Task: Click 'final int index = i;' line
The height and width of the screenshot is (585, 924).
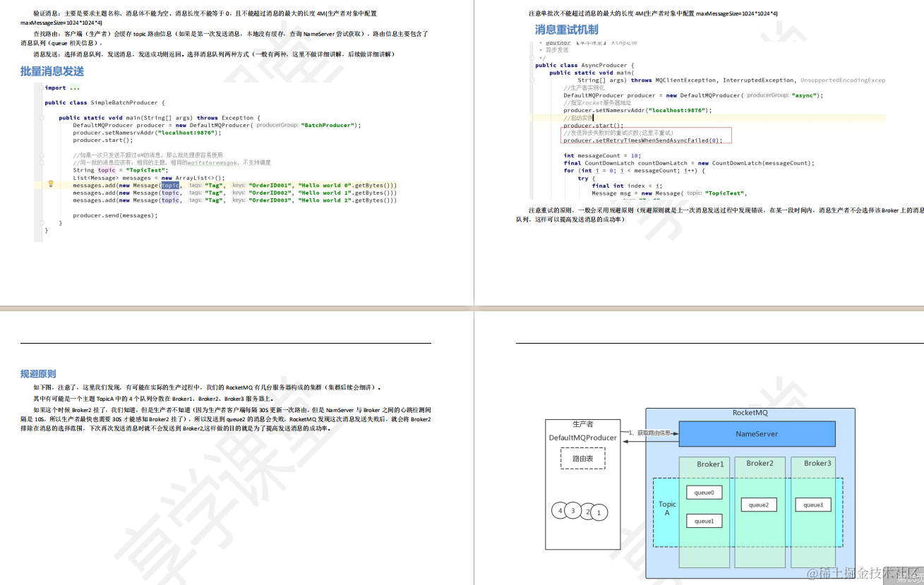Action: click(627, 186)
